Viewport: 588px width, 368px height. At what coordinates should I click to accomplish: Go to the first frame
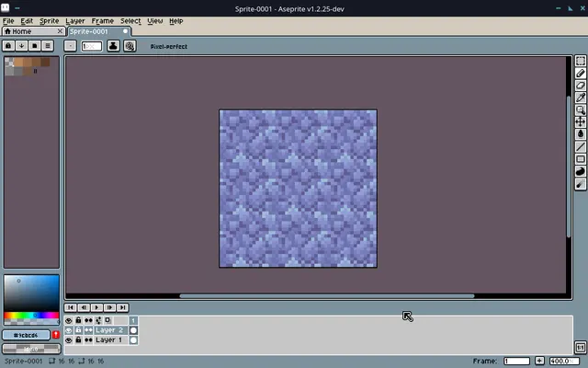[x=71, y=307]
